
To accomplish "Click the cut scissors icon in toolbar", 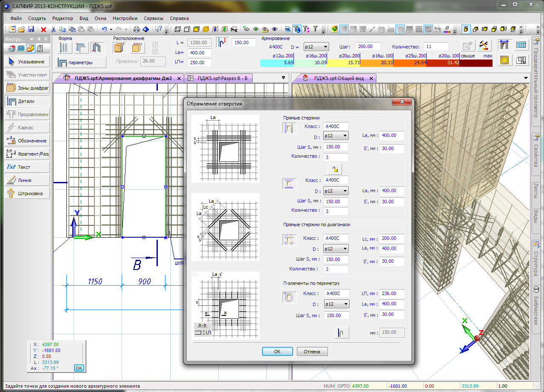I will click(53, 29).
